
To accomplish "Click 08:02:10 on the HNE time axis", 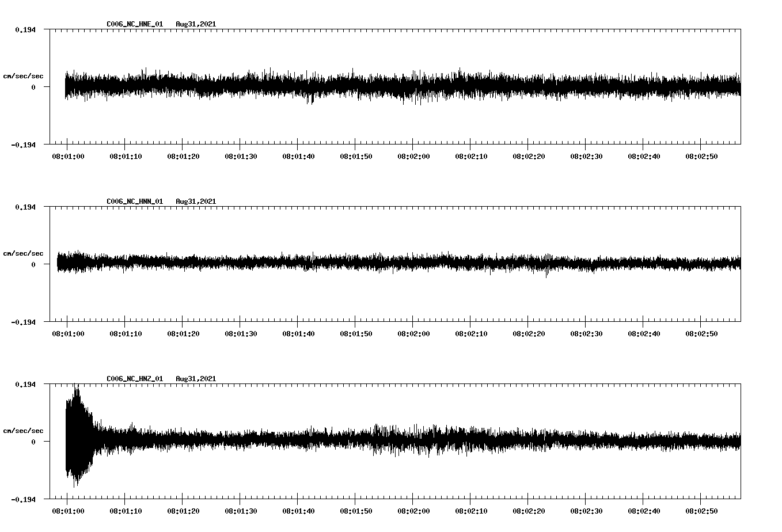I will [471, 157].
